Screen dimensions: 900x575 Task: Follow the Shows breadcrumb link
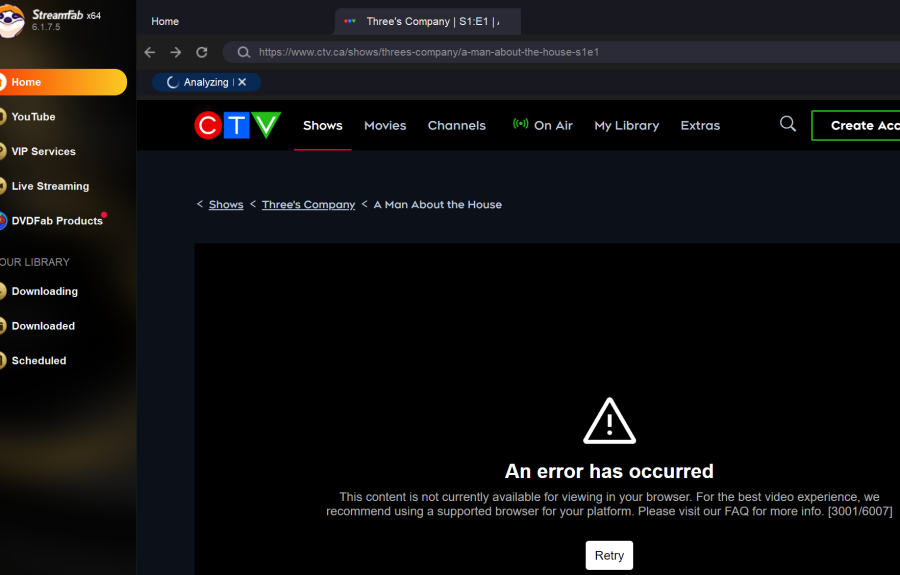pyautogui.click(x=226, y=204)
